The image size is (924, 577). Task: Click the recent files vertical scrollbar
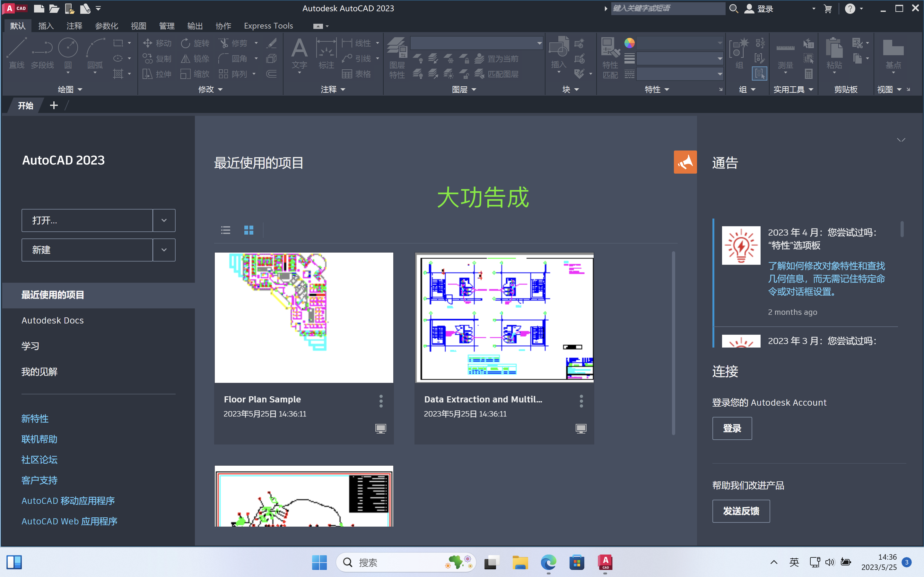pos(673,343)
